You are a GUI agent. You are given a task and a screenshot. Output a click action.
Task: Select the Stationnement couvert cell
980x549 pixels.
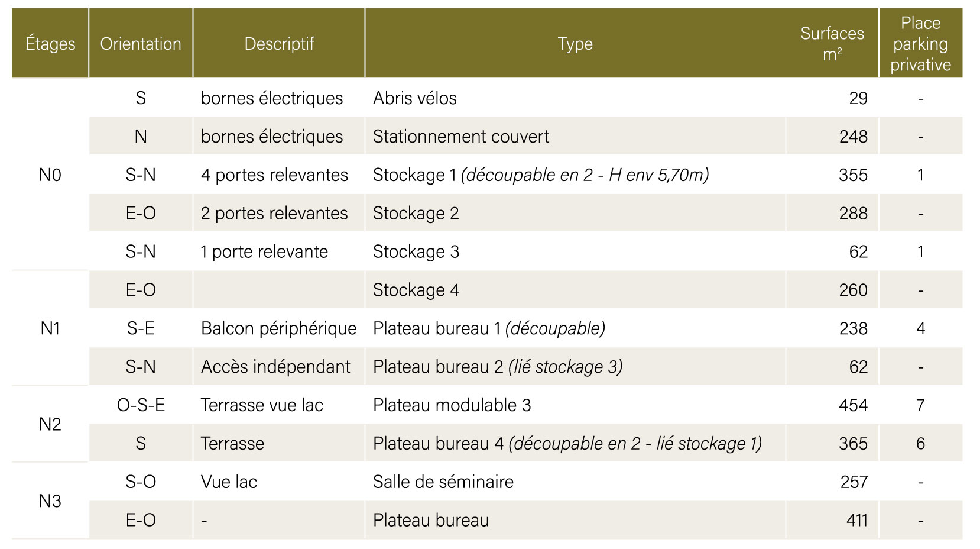[x=460, y=137]
